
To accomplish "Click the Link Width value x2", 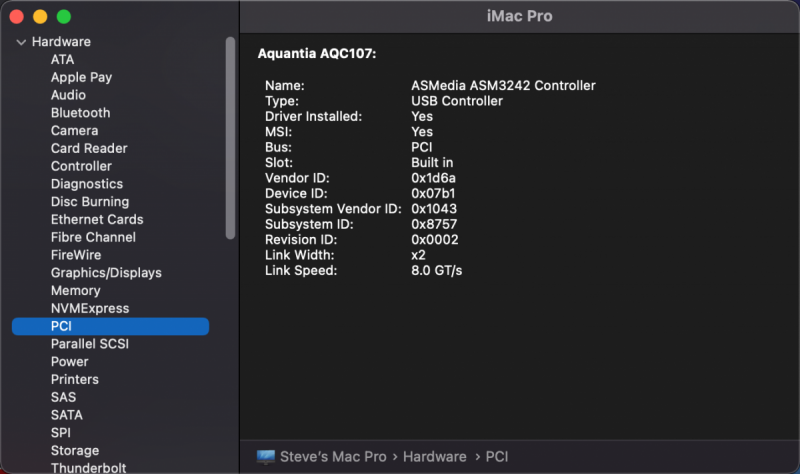I will point(418,255).
